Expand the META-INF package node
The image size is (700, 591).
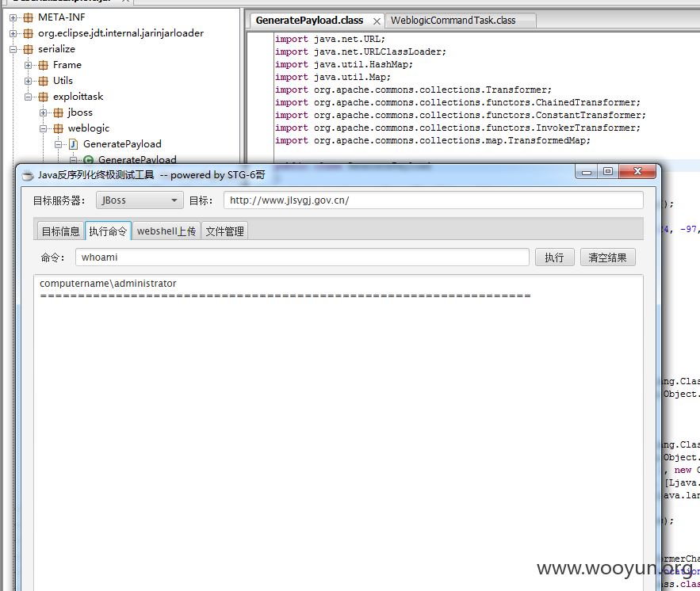coord(13,18)
